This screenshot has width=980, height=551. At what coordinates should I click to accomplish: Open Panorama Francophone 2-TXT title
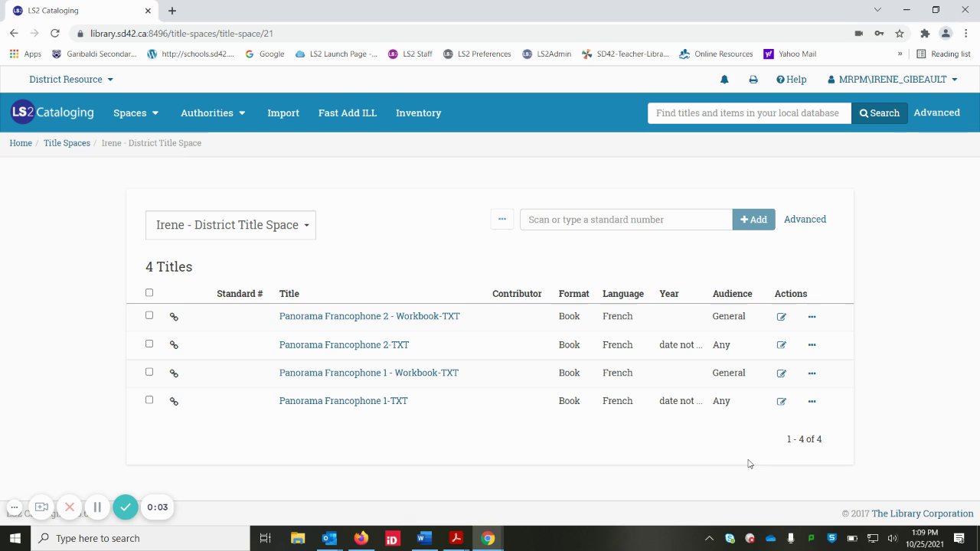point(344,344)
